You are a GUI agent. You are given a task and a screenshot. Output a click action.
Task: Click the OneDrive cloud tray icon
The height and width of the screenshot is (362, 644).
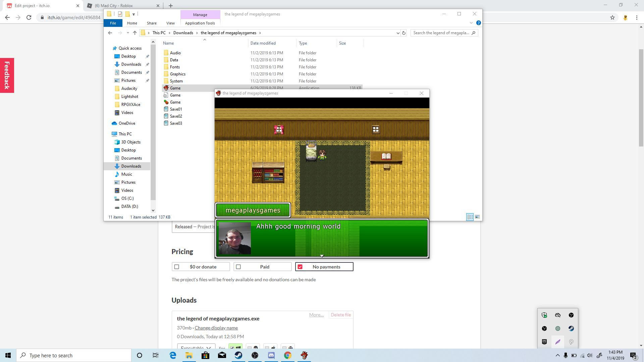(x=558, y=315)
